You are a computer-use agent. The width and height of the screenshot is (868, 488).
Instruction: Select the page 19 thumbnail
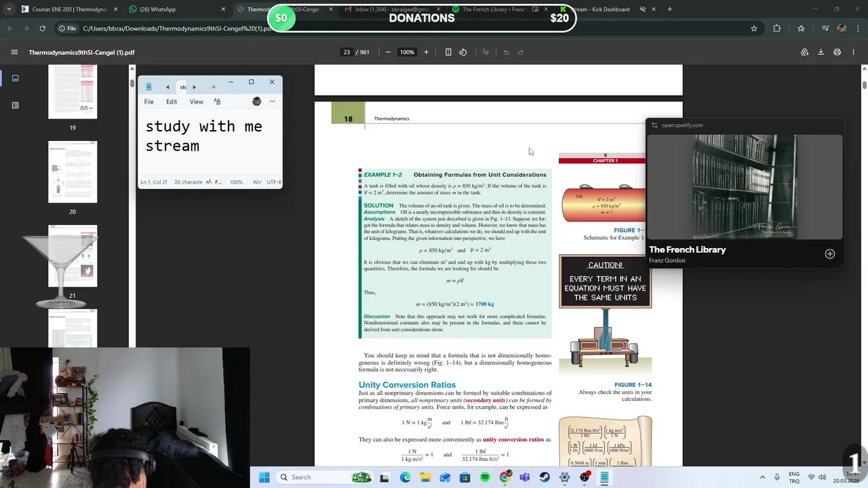tap(73, 91)
